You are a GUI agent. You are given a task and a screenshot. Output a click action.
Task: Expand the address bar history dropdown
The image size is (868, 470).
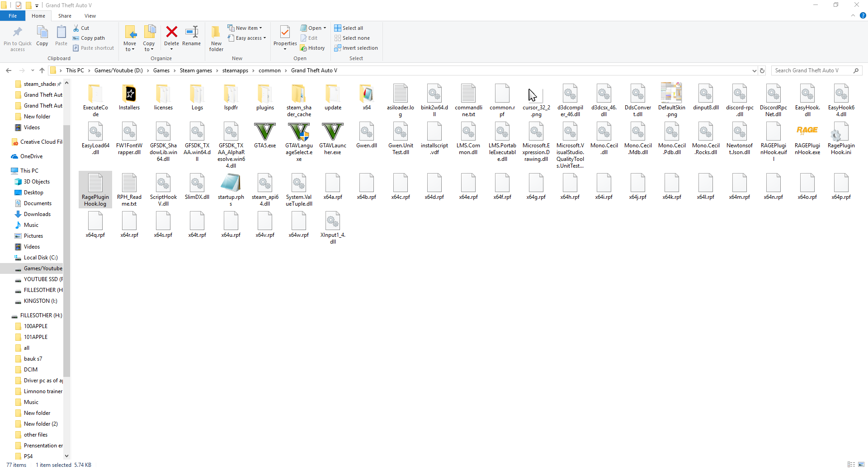tap(754, 70)
